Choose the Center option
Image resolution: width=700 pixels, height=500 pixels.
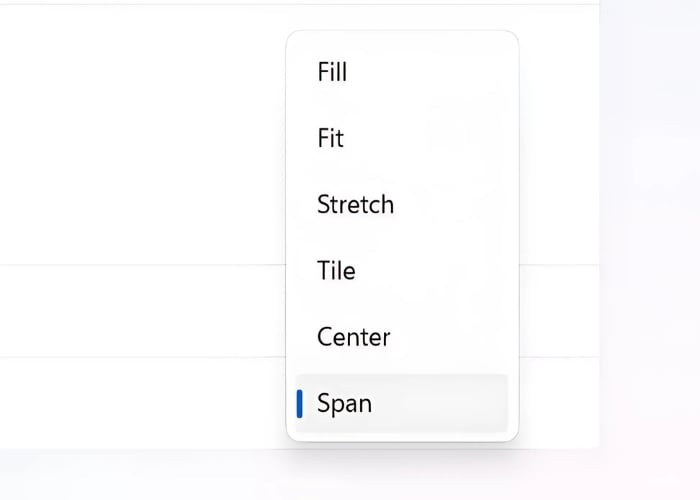click(x=353, y=337)
